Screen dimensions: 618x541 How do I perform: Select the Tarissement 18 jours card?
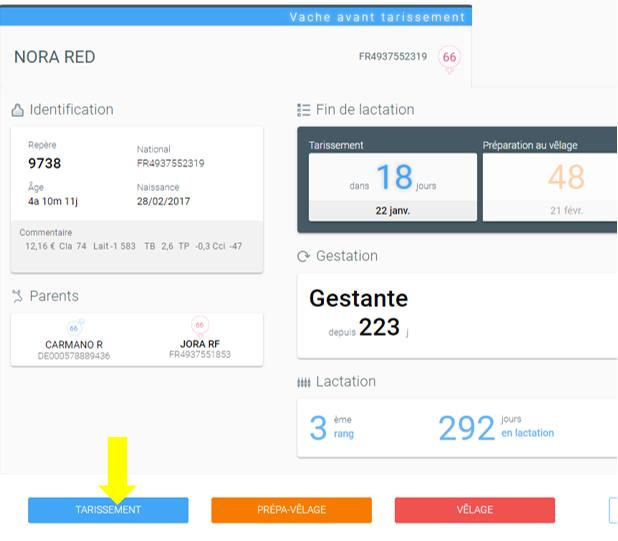tap(393, 187)
